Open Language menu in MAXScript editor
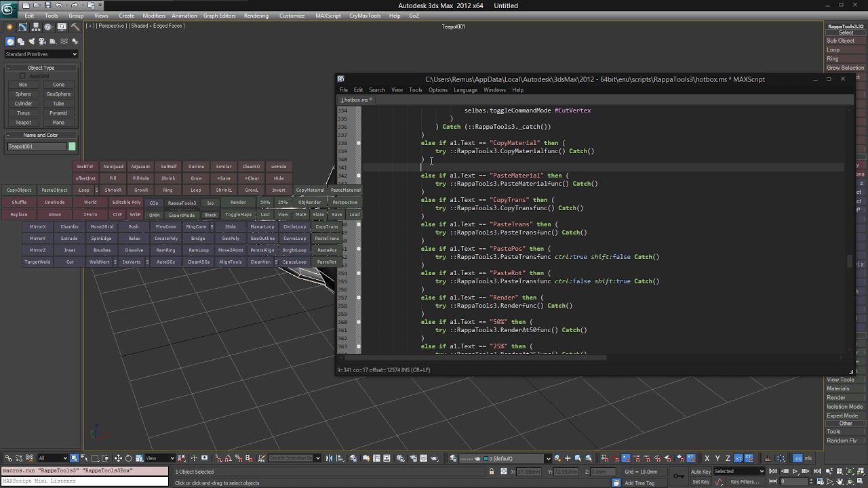The width and height of the screenshot is (868, 488). coord(465,89)
